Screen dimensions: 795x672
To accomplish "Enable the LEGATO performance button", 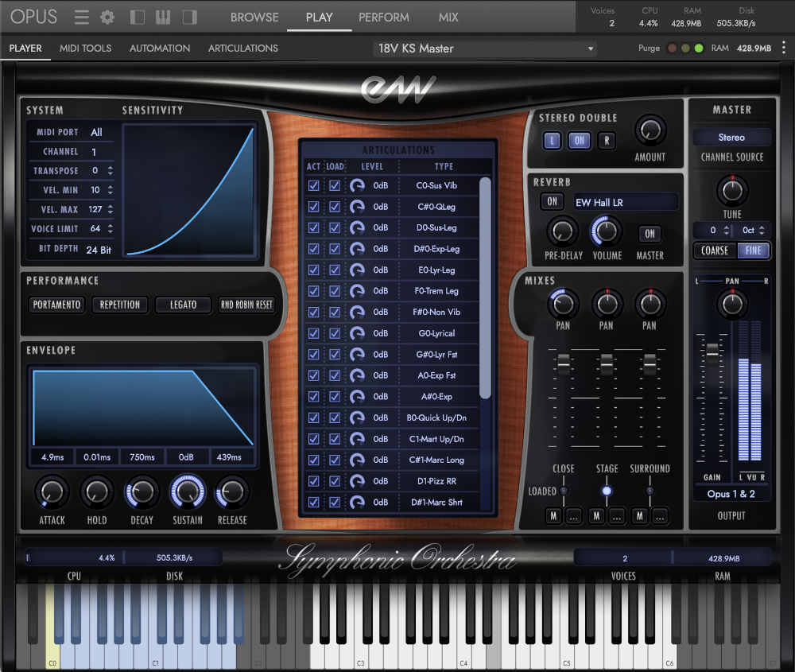I will (183, 305).
